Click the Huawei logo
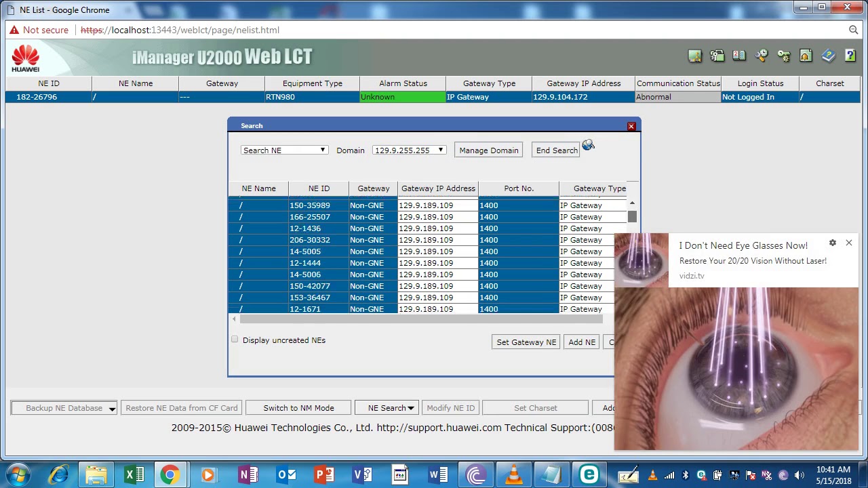 [26, 58]
